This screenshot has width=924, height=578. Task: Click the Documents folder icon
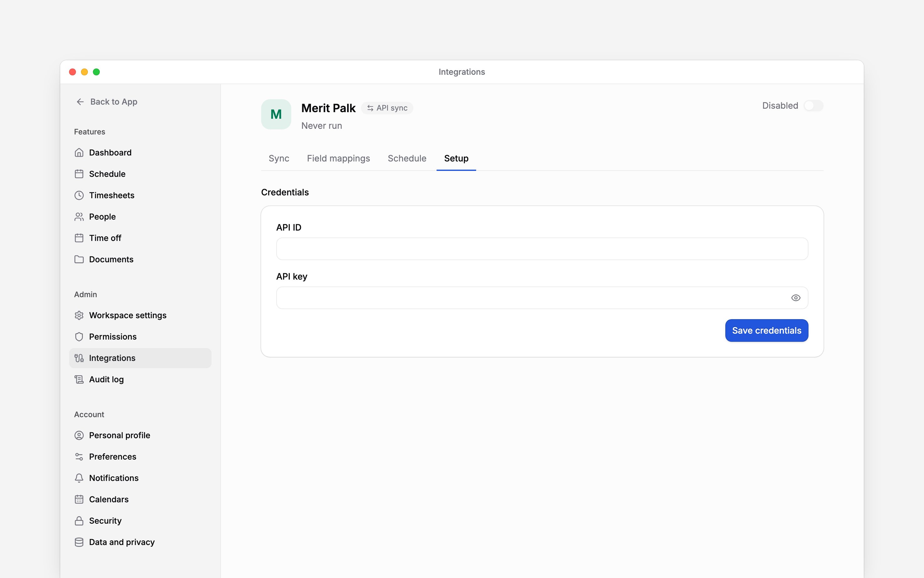[79, 259]
